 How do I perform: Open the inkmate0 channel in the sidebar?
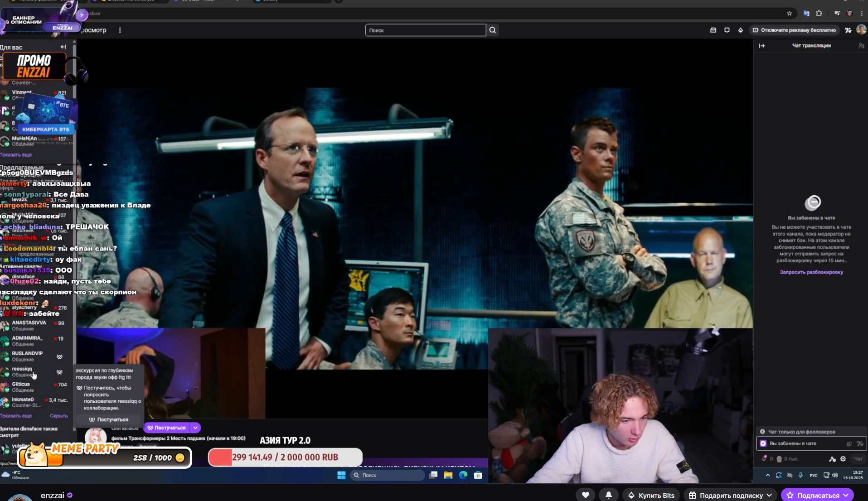35,402
